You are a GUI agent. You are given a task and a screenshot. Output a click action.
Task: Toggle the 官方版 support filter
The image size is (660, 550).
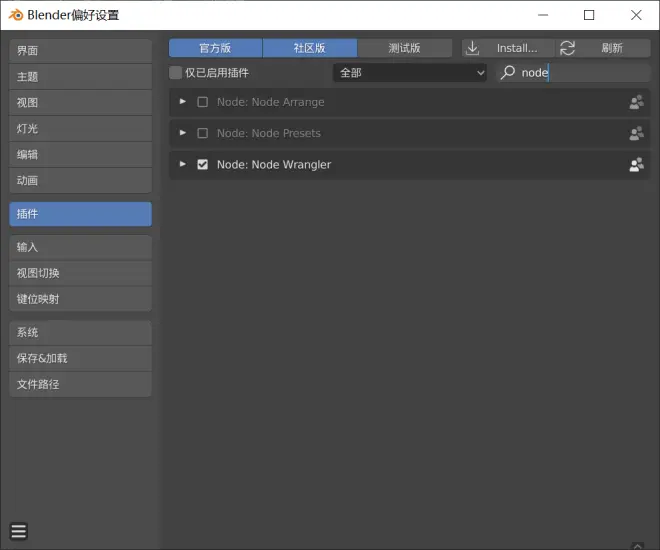[x=216, y=48]
